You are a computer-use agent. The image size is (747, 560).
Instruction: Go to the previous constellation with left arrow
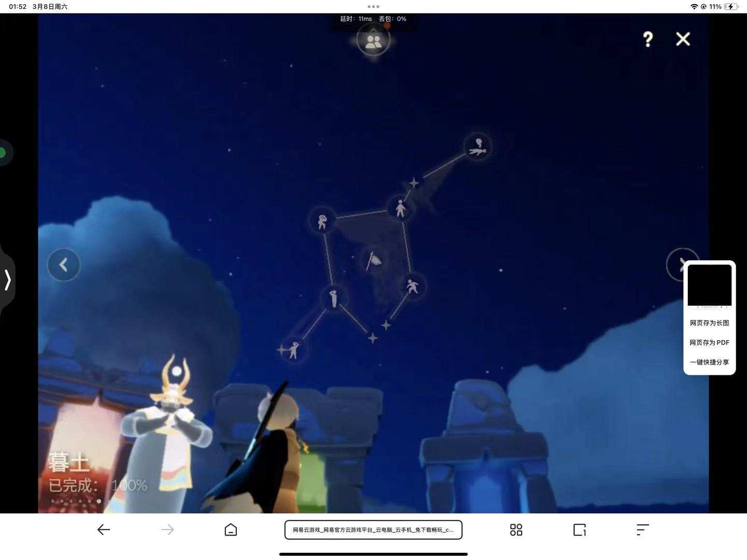pos(64,265)
